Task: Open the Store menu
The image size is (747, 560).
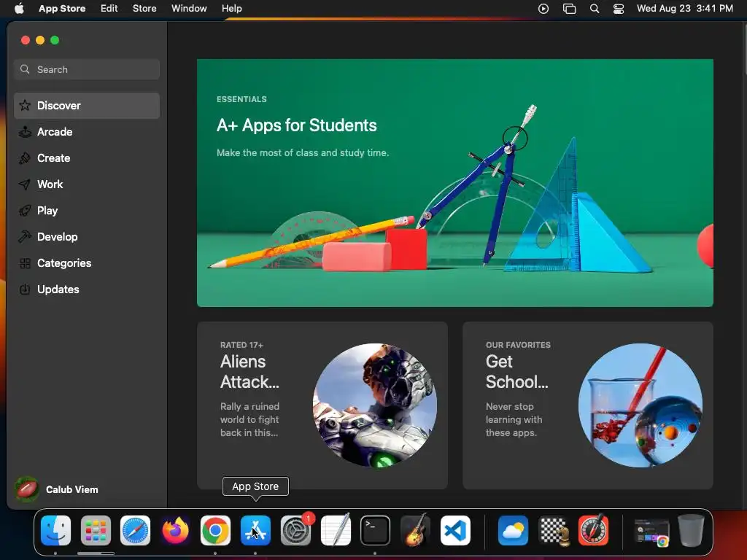Action: click(144, 8)
